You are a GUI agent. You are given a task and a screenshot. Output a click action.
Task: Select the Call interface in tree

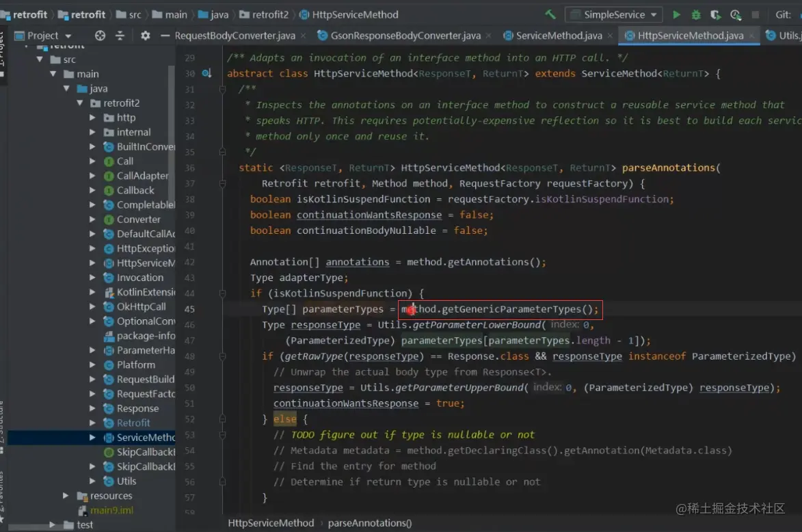point(125,161)
